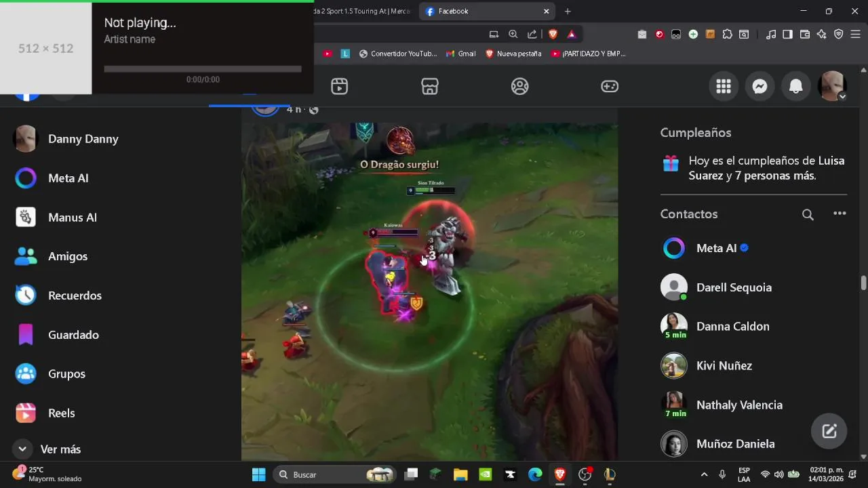Zoom page with magnifier icon in address bar
The height and width of the screenshot is (488, 868).
click(x=513, y=34)
